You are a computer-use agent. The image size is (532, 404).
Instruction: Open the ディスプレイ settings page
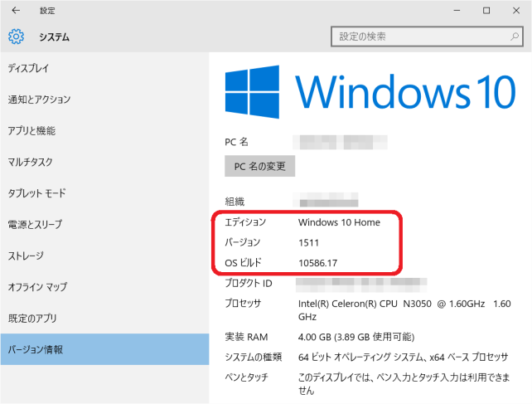(104, 68)
